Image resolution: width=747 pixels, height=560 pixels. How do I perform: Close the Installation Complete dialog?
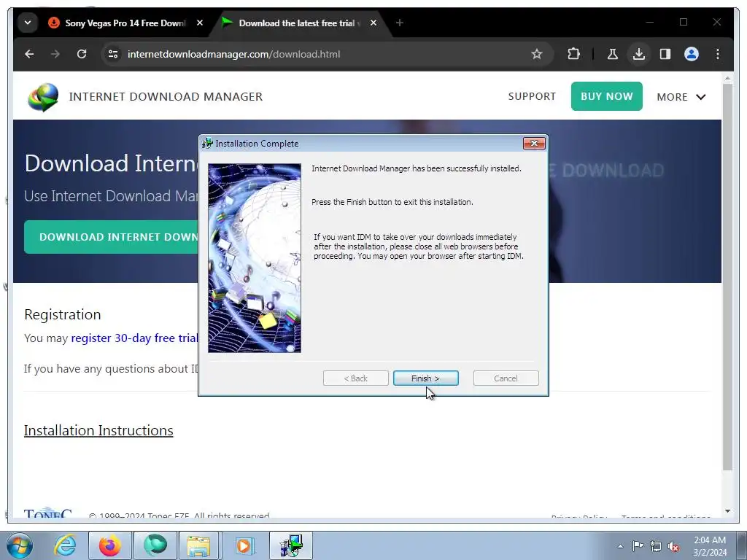pyautogui.click(x=533, y=144)
